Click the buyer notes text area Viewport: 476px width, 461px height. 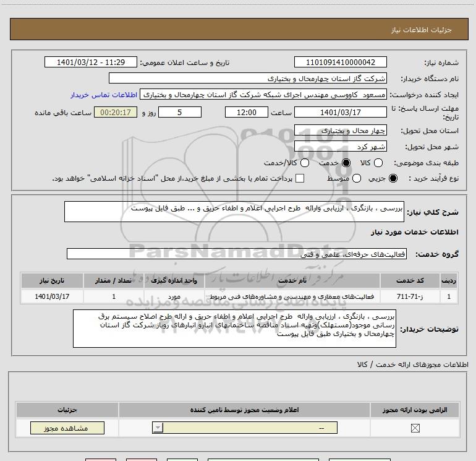234,329
